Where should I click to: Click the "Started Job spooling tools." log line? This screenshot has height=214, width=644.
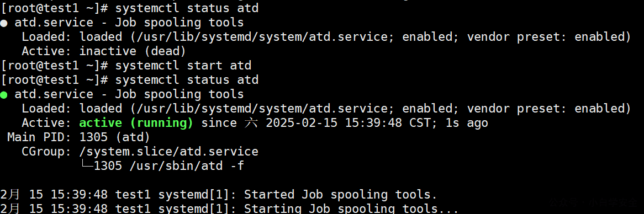(219, 194)
